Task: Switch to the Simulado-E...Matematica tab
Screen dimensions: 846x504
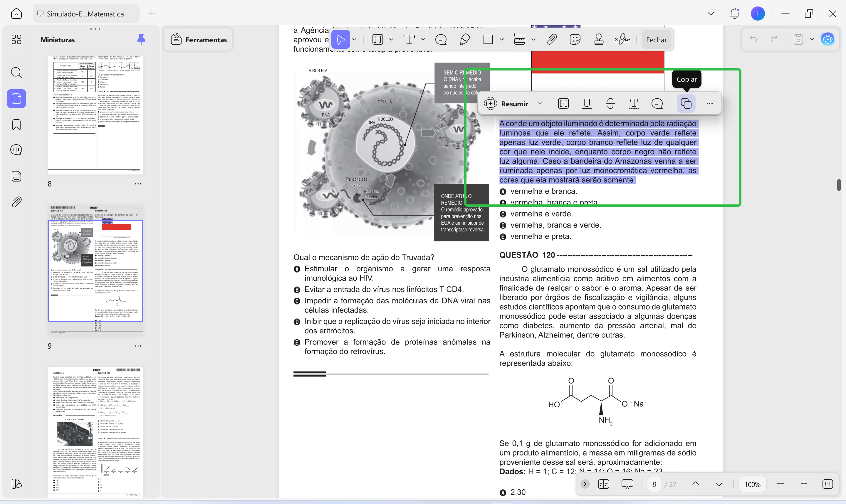Action: pyautogui.click(x=86, y=14)
